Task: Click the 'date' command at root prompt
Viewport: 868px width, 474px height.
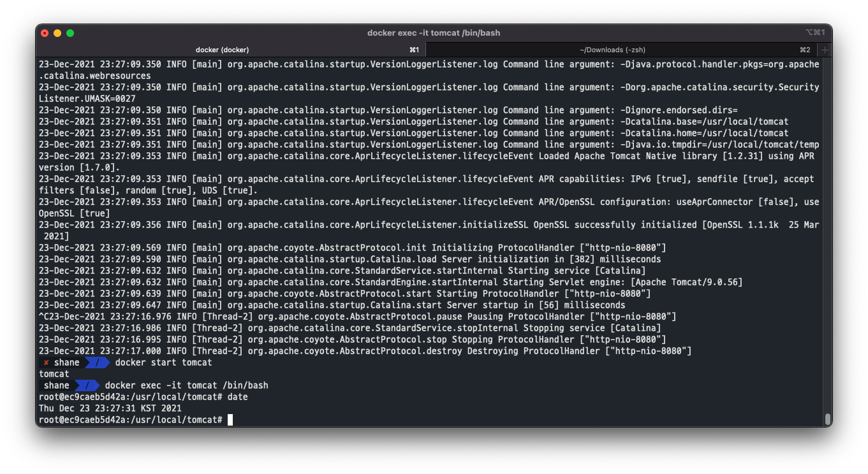Action: point(238,397)
